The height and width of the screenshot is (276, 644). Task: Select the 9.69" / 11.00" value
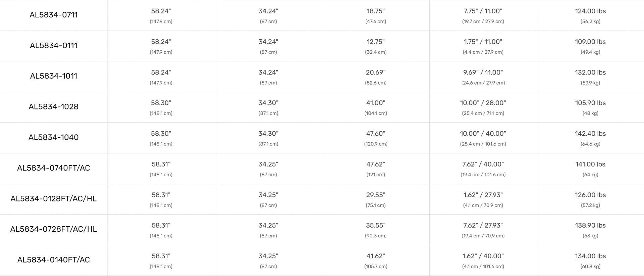[x=483, y=73]
